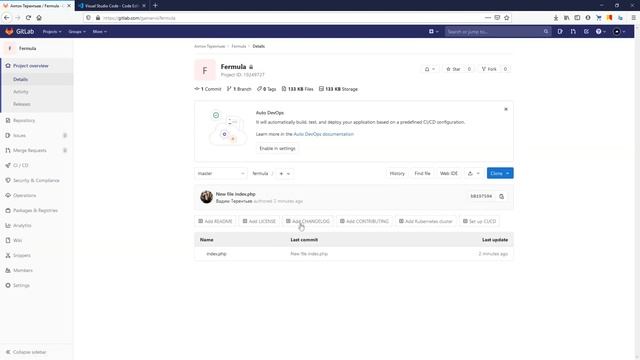Open the Analytics chart icon in the sidebar
This screenshot has width=640, height=360.
[x=8, y=225]
